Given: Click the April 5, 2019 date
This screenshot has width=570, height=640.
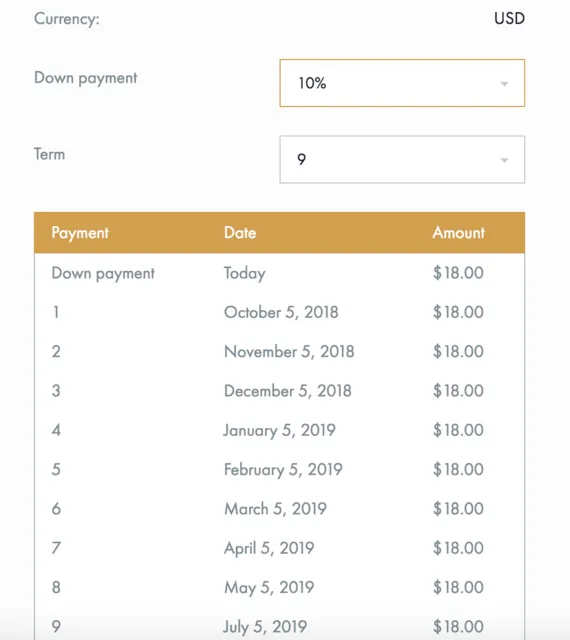Looking at the screenshot, I should [x=269, y=548].
